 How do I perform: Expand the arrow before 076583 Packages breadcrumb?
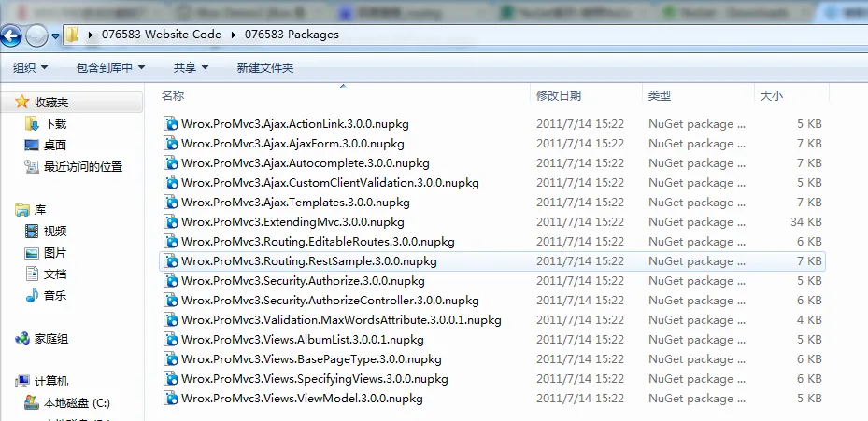pos(233,35)
